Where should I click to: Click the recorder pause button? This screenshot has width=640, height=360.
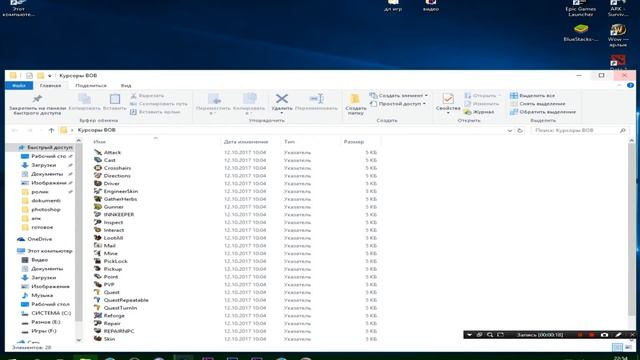tap(580, 335)
